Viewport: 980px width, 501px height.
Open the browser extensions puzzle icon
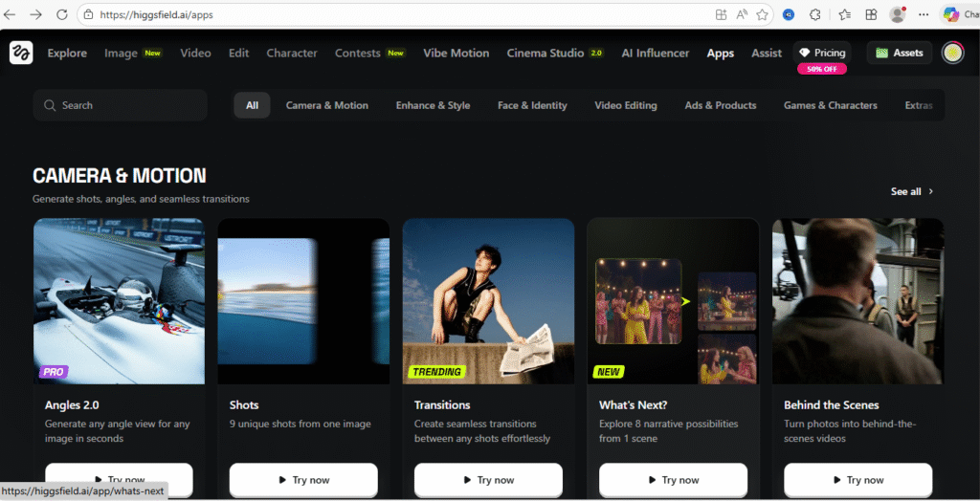tap(814, 14)
